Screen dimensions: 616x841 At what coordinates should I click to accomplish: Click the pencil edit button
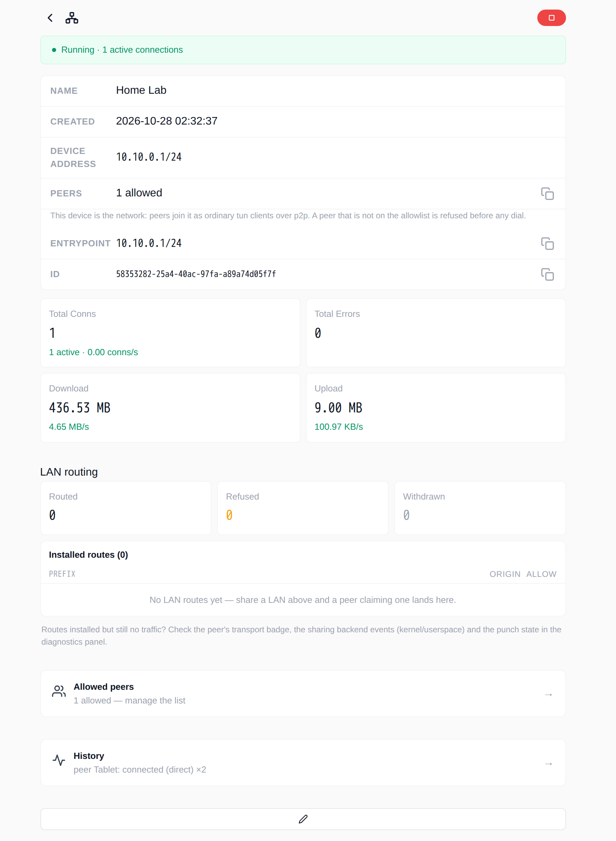click(303, 819)
